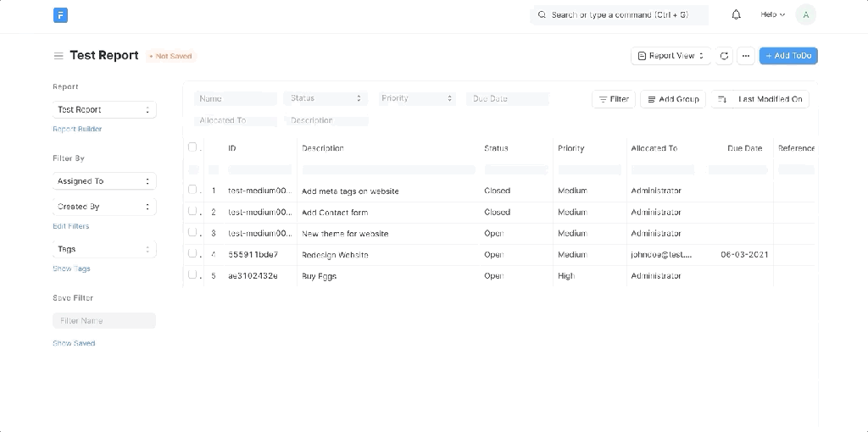Open the notifications bell
The image size is (868, 432).
736,15
